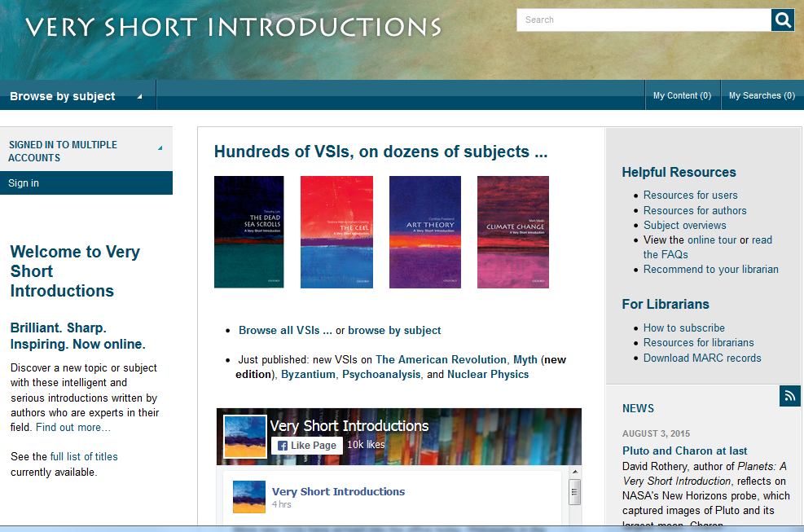Open My Searches (0)
The width and height of the screenshot is (804, 532).
762,95
